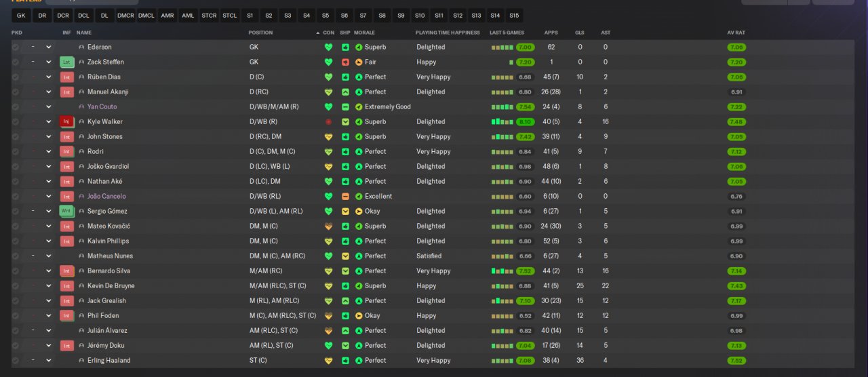
Task: Select the S15 substitute slot button
Action: (514, 15)
